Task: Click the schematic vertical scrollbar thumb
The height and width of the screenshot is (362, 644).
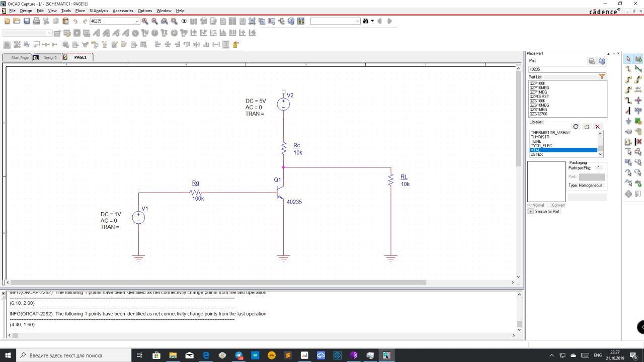Action: 519,119
